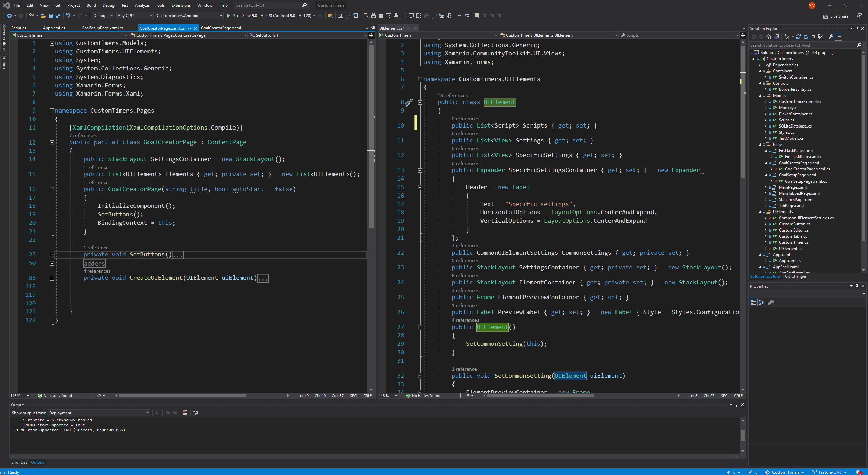Expand collapsed SetButtons method at line 23
The height and width of the screenshot is (475, 868).
(52, 255)
